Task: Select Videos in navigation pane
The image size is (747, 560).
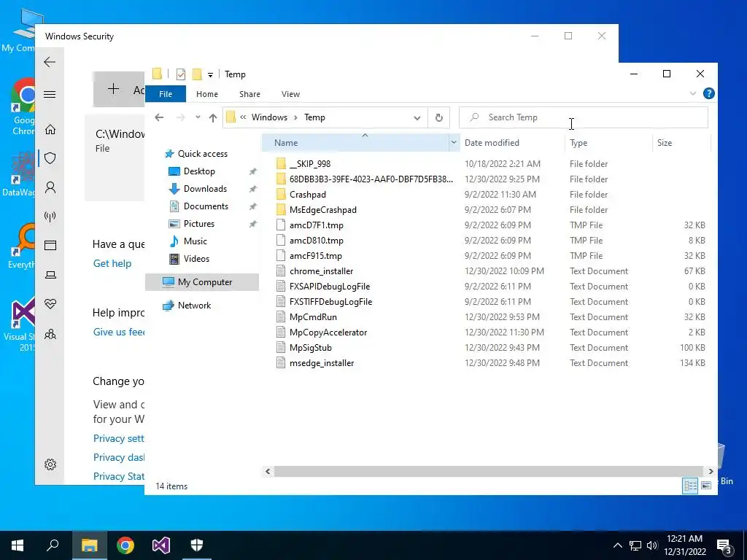Action: (196, 259)
